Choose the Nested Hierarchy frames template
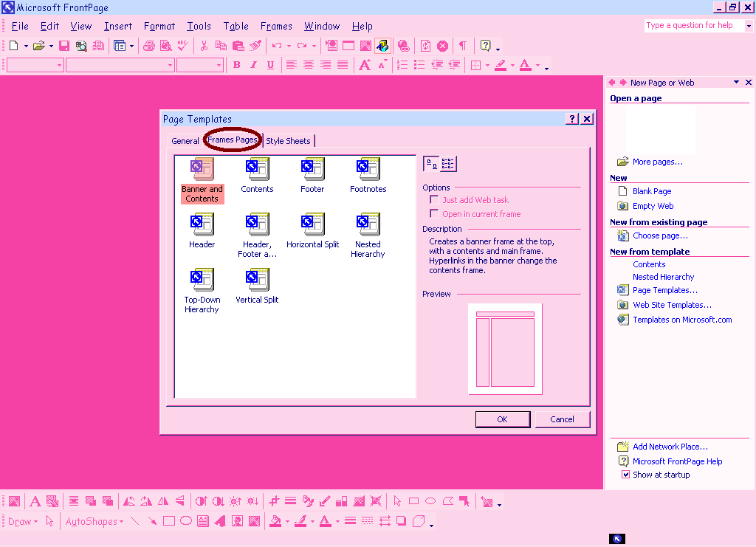The width and height of the screenshot is (756, 547). (368, 224)
